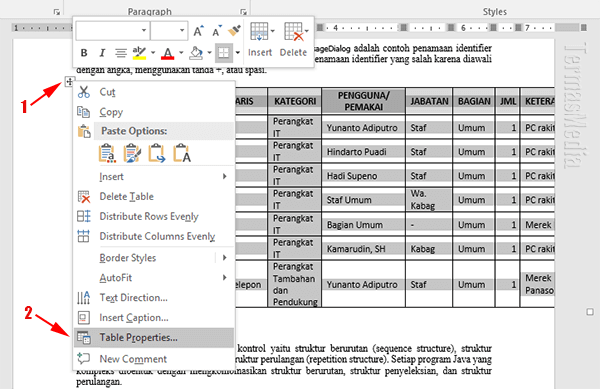Decrease font size with Shrink Font icon
The width and height of the screenshot is (600, 389).
coord(217,31)
